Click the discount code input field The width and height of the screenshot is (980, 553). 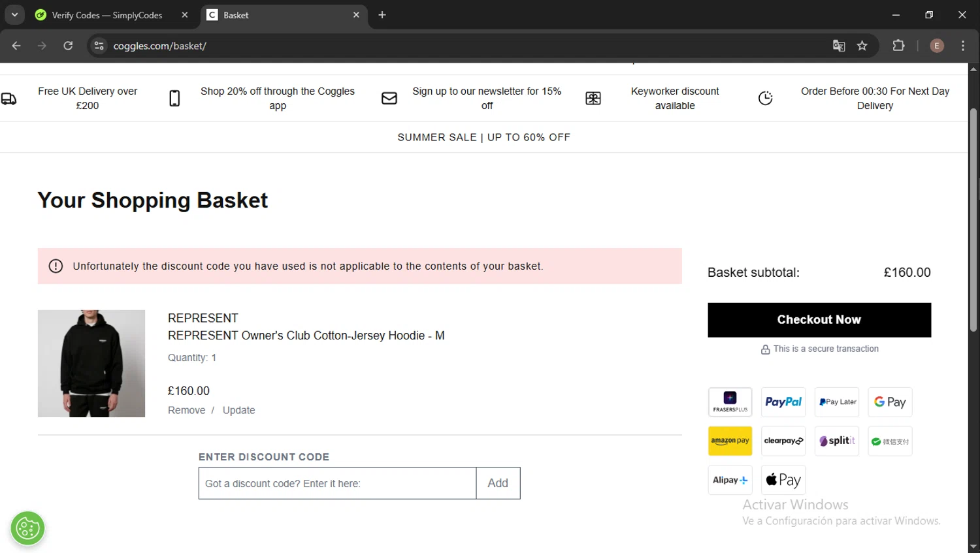click(x=337, y=483)
